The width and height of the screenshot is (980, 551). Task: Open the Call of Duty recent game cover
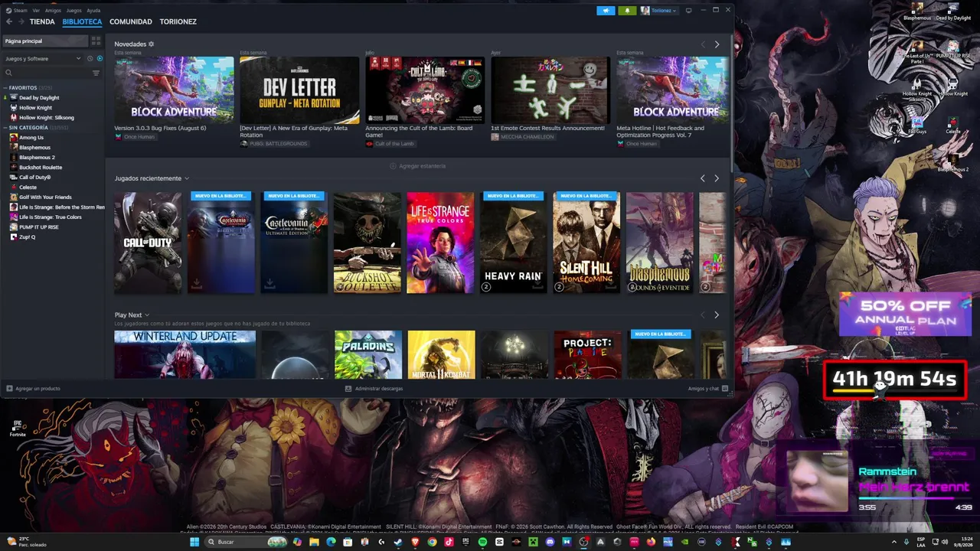coord(149,243)
